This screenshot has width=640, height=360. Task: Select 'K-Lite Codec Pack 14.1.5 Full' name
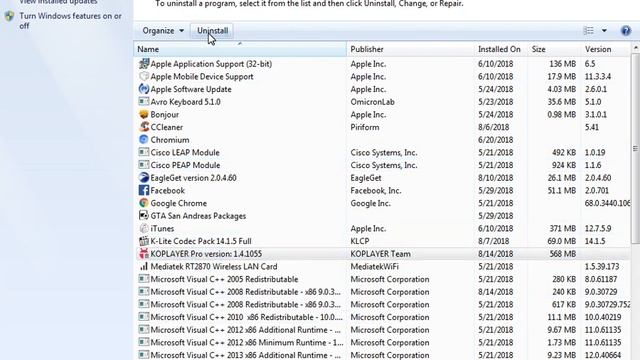pos(201,241)
